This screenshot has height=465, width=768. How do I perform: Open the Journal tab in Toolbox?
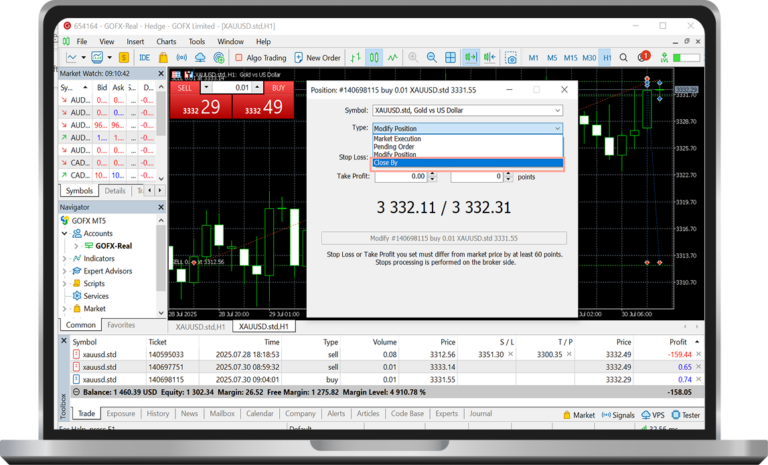tap(480, 414)
